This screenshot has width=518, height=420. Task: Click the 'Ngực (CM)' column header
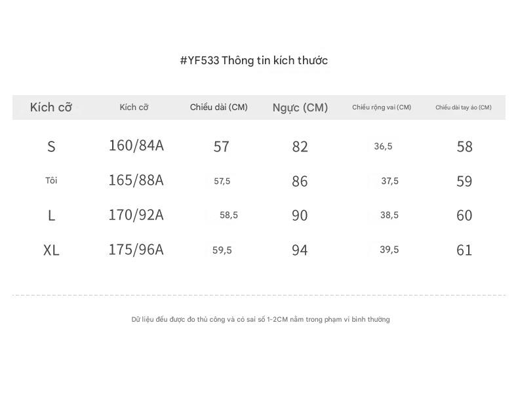pyautogui.click(x=300, y=107)
